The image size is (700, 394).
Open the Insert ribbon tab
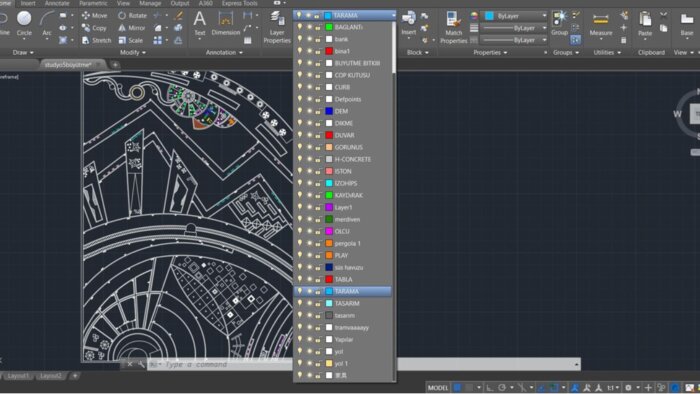click(x=28, y=3)
